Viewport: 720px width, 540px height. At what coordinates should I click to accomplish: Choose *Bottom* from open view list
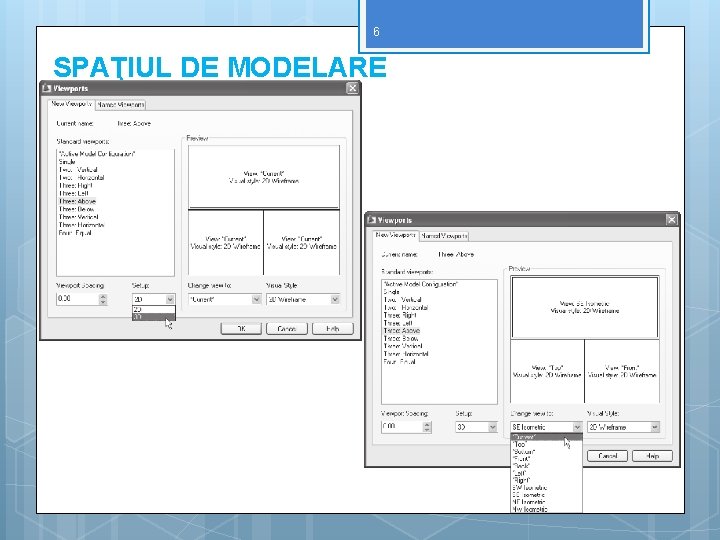pyautogui.click(x=546, y=452)
